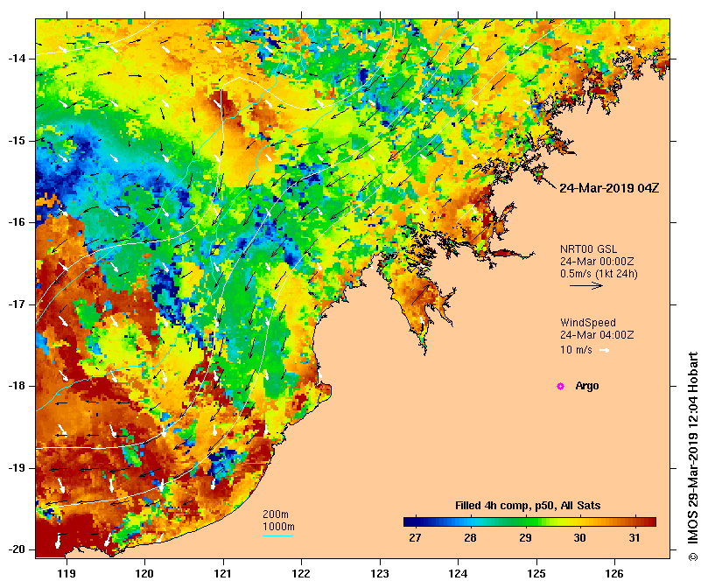The image size is (708, 588).
Task: Click the '1000m' depth contour label
Action: coord(278,527)
